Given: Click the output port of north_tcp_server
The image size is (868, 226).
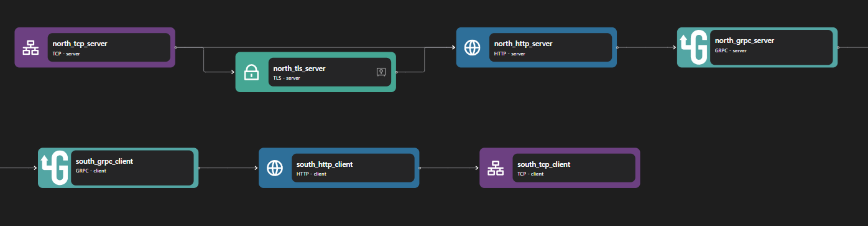Looking at the screenshot, I should tap(176, 47).
